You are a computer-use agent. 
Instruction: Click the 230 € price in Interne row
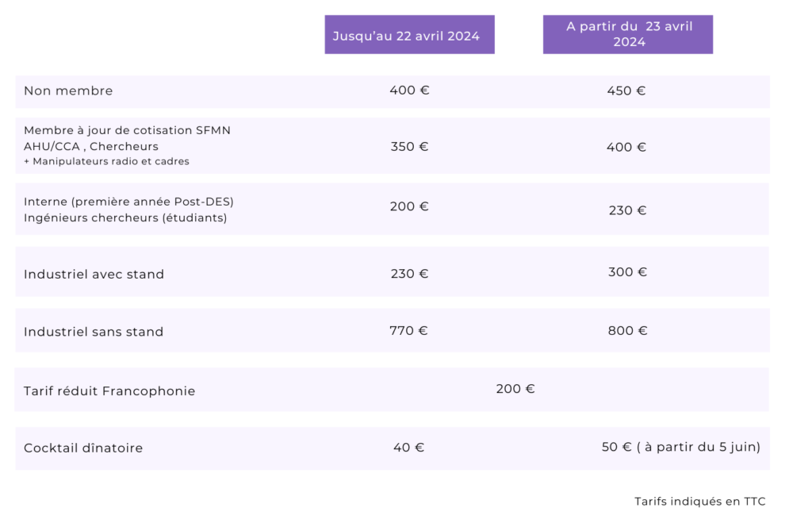[628, 210]
